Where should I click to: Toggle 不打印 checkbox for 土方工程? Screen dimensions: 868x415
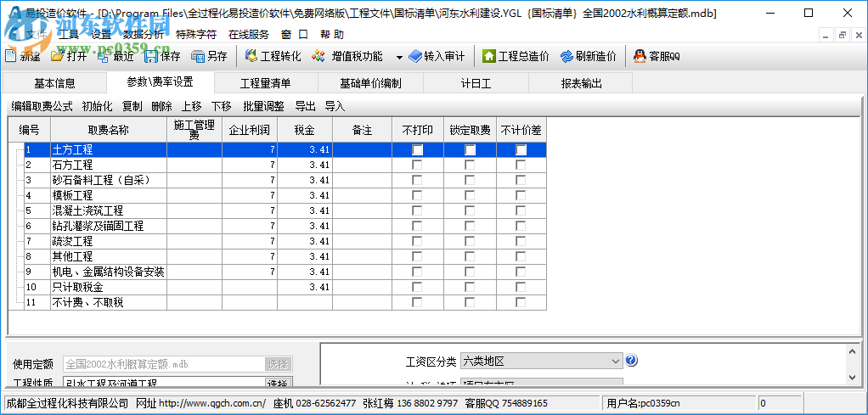(x=417, y=149)
